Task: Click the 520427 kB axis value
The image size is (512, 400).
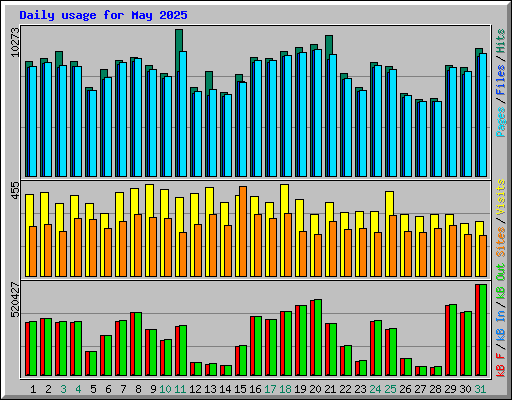Action: click(15, 300)
